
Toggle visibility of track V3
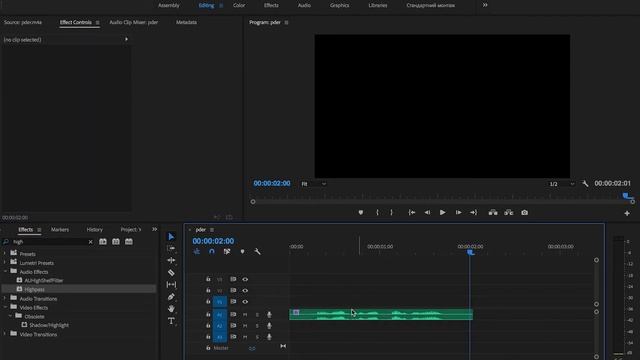(245, 279)
